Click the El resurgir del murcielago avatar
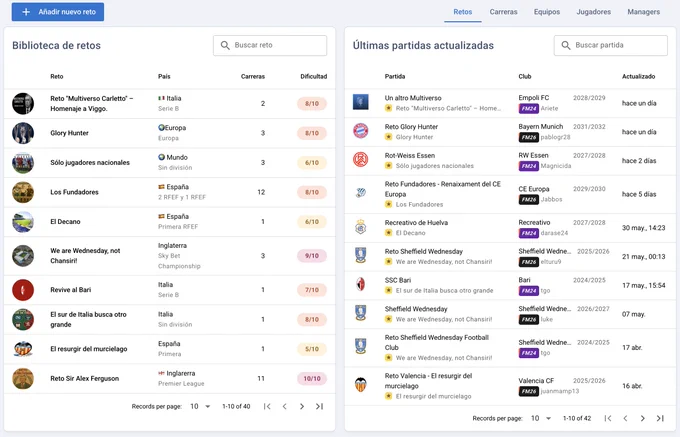Screen dimensions: 680x437 (23, 349)
